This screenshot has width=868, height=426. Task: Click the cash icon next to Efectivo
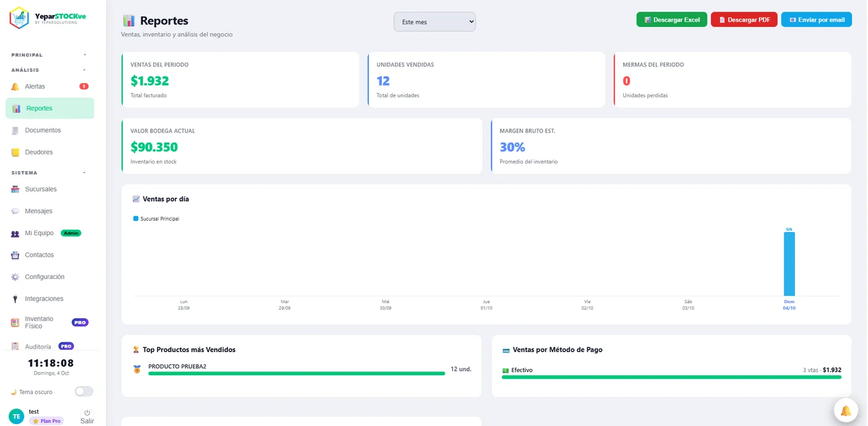[x=505, y=370]
